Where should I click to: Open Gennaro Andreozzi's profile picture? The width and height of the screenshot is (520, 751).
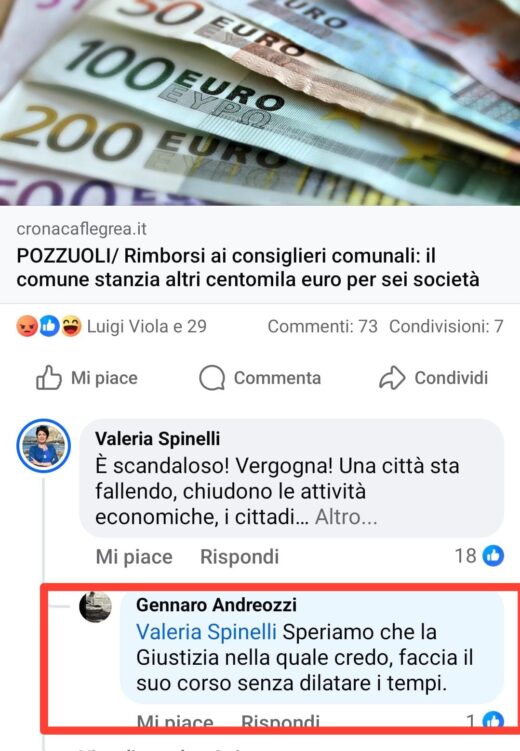[x=95, y=607]
